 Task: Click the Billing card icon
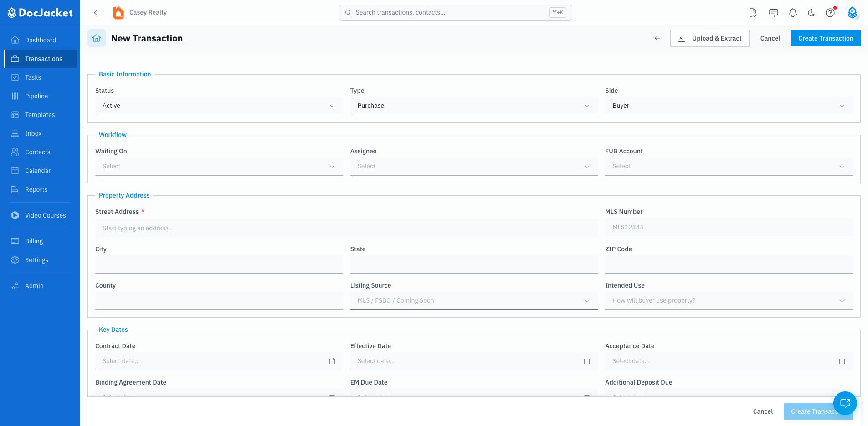tap(15, 241)
